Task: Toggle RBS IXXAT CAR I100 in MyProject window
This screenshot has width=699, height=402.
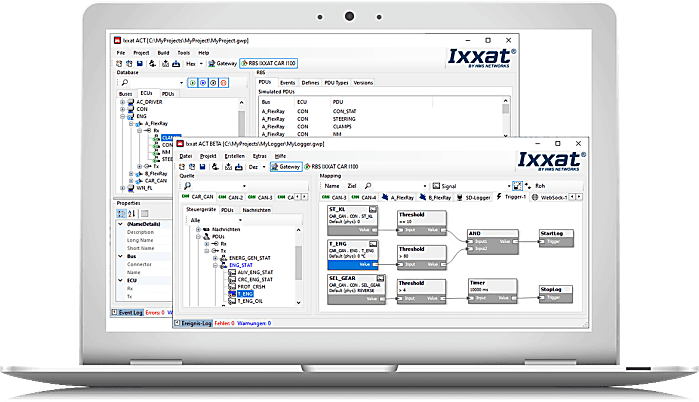Action: pos(268,63)
